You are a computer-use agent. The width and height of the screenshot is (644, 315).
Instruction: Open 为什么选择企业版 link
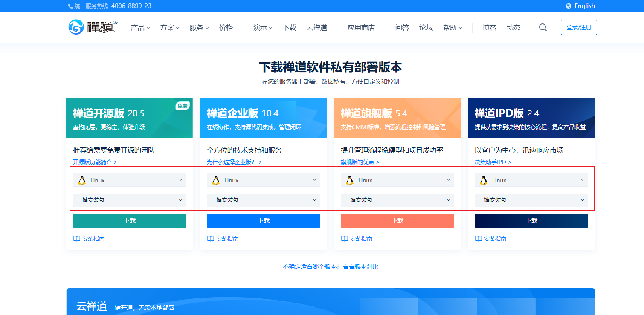click(234, 162)
